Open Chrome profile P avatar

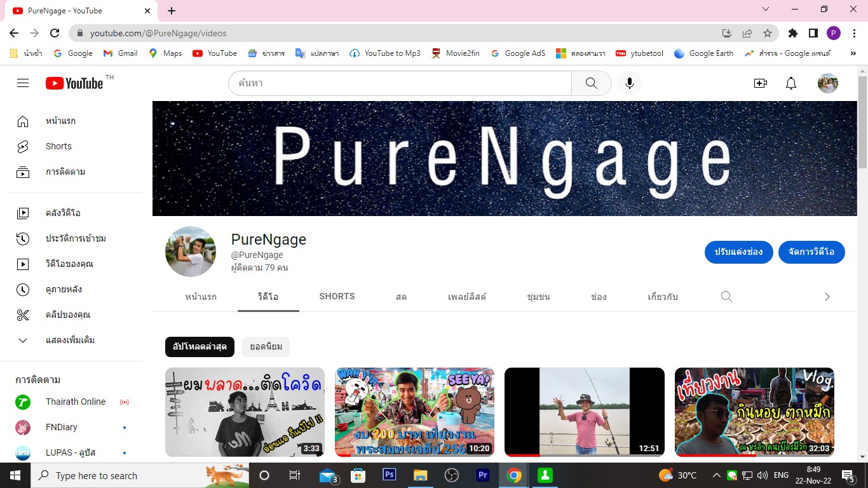pyautogui.click(x=834, y=33)
